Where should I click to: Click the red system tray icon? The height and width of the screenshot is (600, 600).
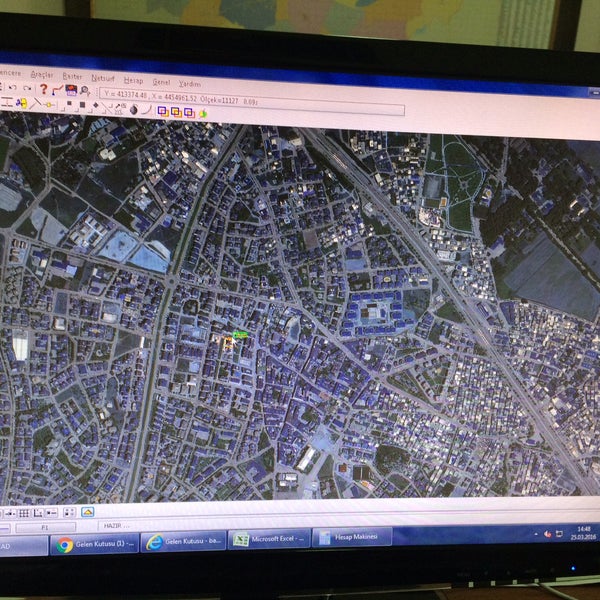click(548, 534)
